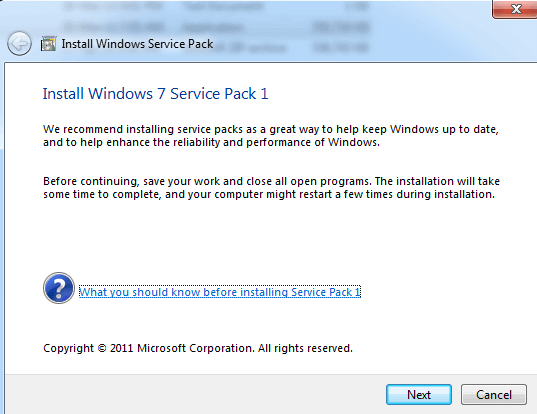Open 'What you should know before installing Service Pack 1'
The image size is (537, 414).
220,292
